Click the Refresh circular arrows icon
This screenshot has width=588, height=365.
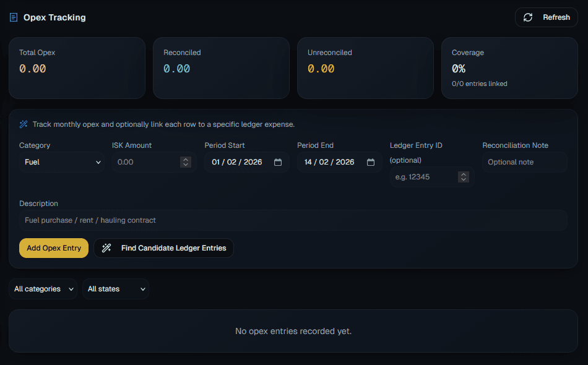pos(528,17)
